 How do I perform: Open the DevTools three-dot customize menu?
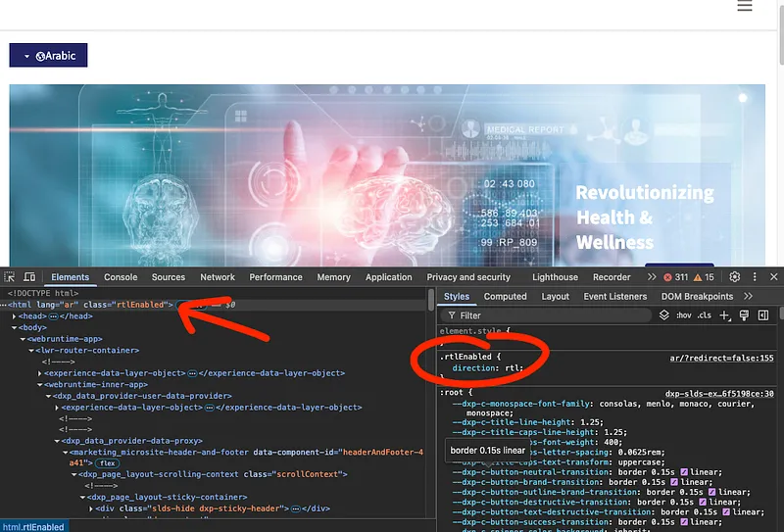coord(755,276)
